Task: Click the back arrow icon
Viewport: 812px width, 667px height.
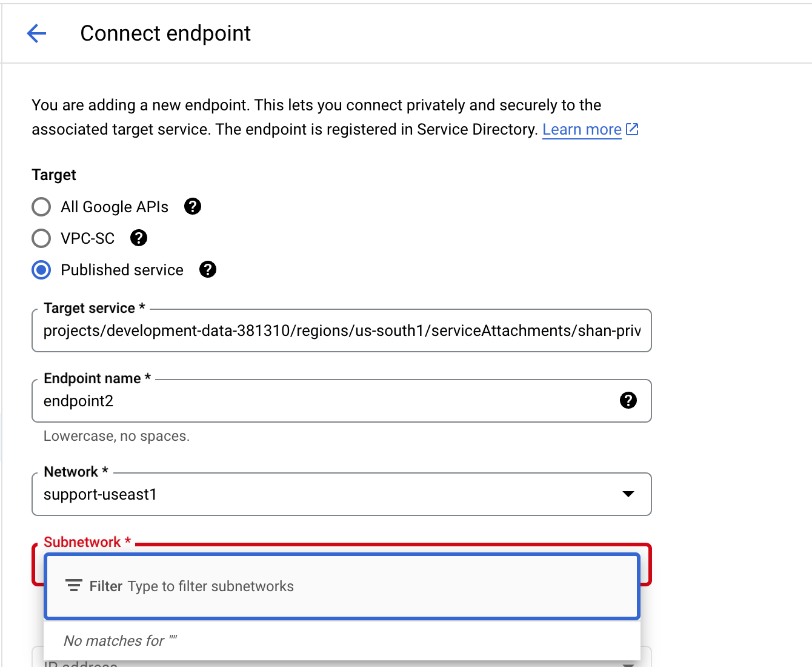Action: (x=36, y=33)
